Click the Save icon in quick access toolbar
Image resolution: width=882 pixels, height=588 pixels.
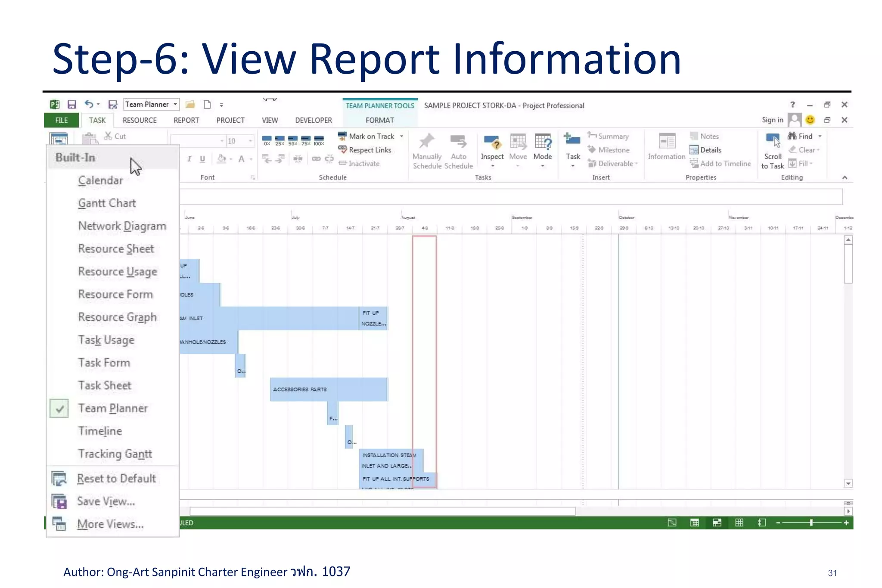72,105
